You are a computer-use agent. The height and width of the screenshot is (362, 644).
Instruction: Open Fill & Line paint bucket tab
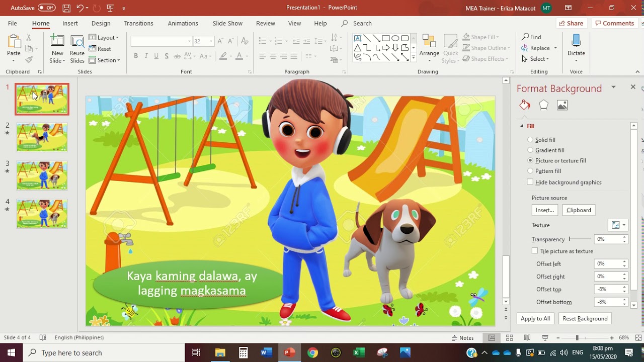click(x=525, y=105)
